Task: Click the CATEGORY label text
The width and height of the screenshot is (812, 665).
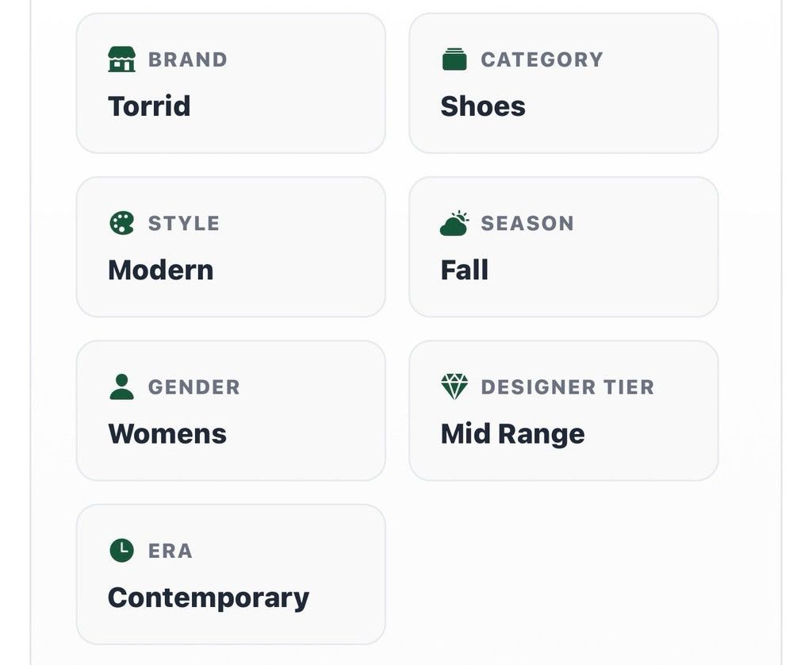Action: [542, 60]
